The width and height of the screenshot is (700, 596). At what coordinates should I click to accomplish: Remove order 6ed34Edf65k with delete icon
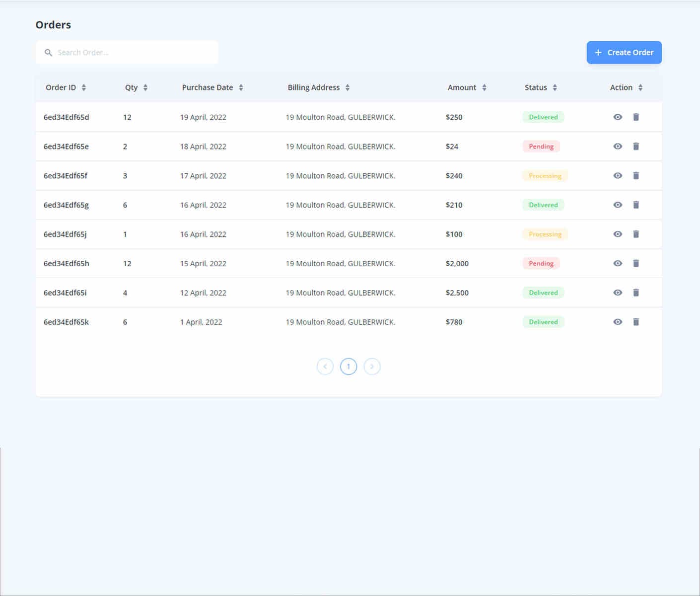click(636, 321)
